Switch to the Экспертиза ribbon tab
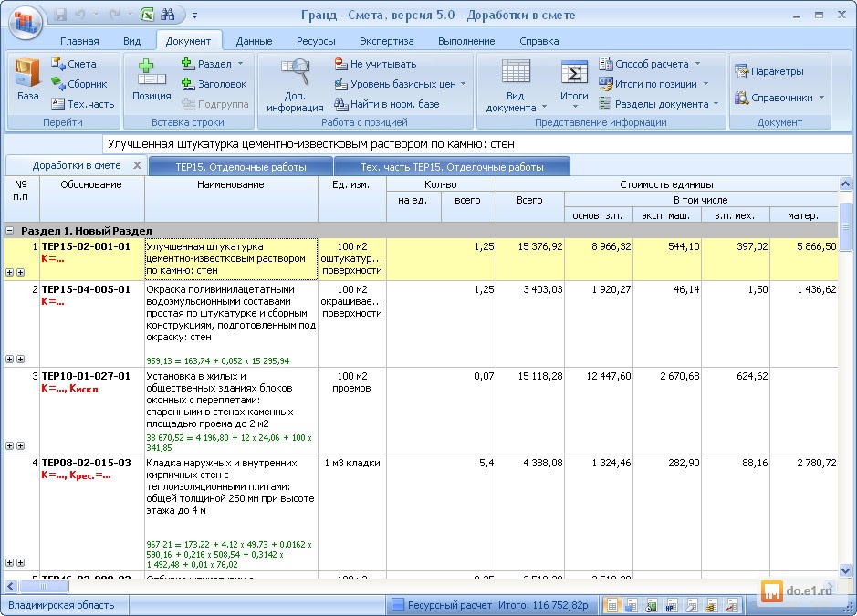 click(386, 41)
